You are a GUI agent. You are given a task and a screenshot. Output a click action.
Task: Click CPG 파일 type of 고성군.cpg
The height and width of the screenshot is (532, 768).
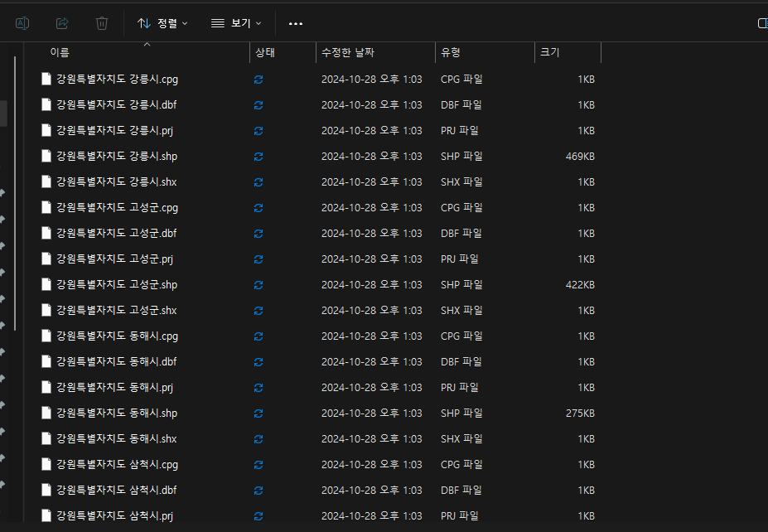(x=461, y=208)
